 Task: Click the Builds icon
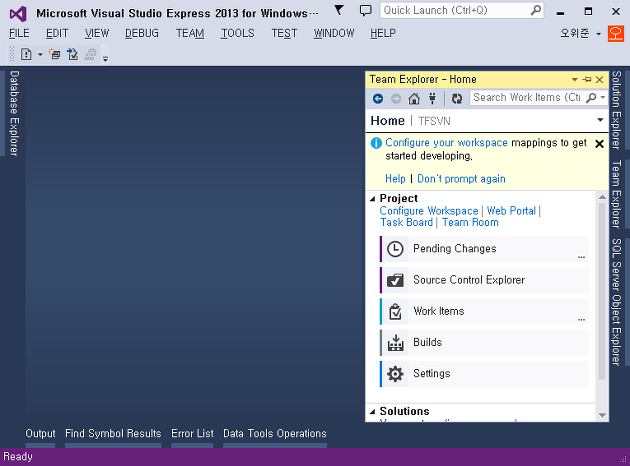tap(395, 343)
